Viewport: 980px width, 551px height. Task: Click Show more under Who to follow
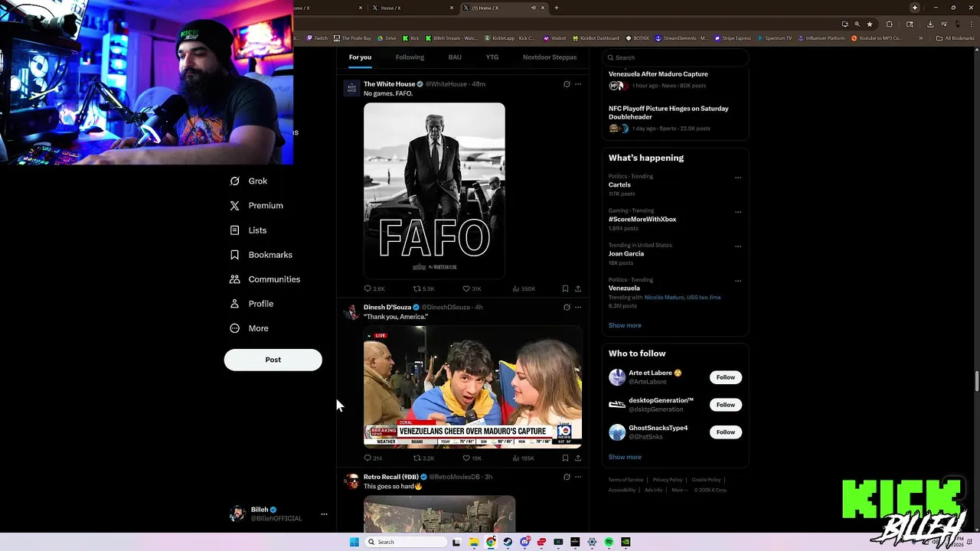click(625, 457)
